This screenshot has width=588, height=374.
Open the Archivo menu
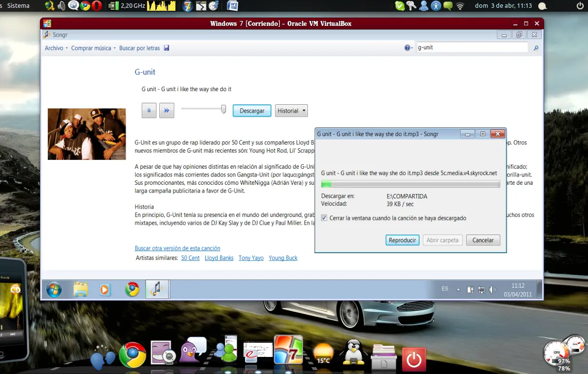tap(56, 48)
